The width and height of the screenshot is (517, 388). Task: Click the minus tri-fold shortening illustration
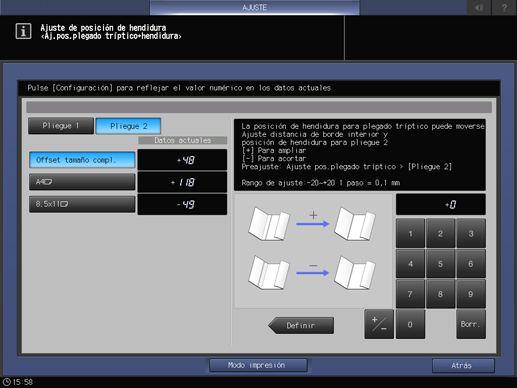click(312, 272)
